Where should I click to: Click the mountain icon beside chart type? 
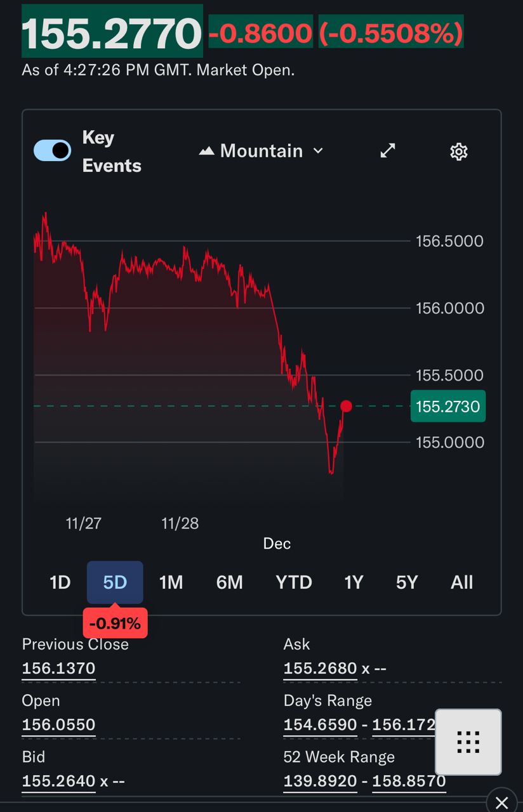(x=206, y=151)
